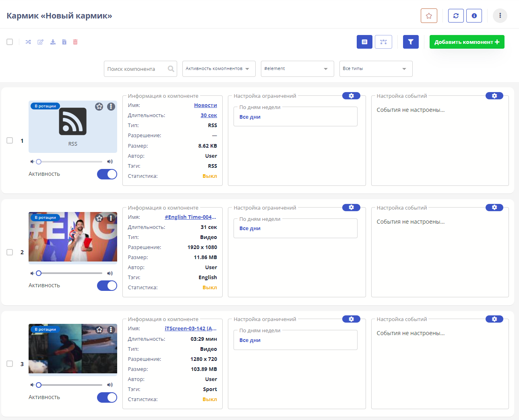This screenshot has height=420, width=519.
Task: Expand the Все типы dropdown
Action: (376, 69)
